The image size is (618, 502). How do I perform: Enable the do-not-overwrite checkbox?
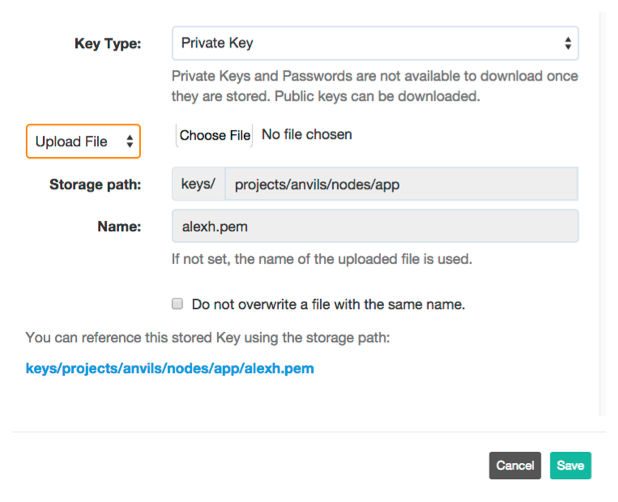click(177, 304)
